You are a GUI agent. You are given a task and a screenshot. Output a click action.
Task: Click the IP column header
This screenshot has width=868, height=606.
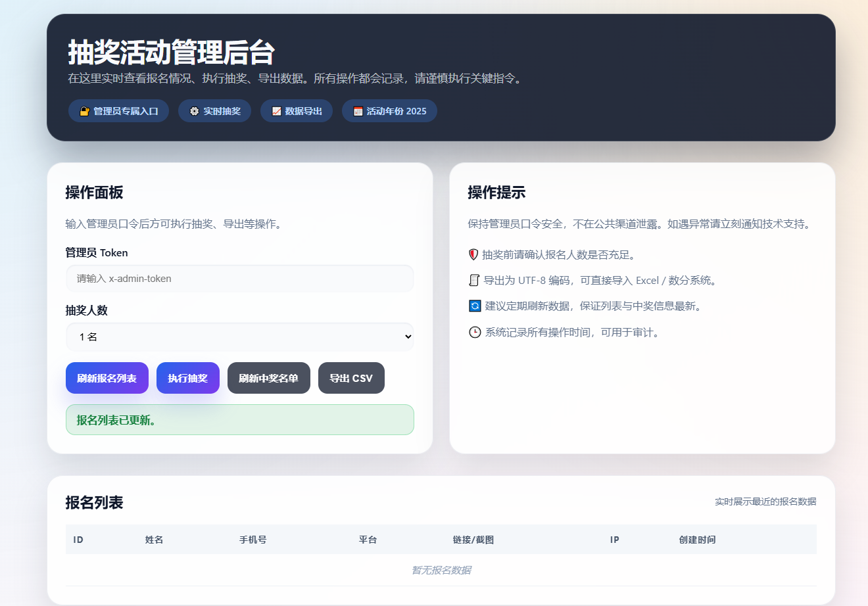(x=615, y=540)
